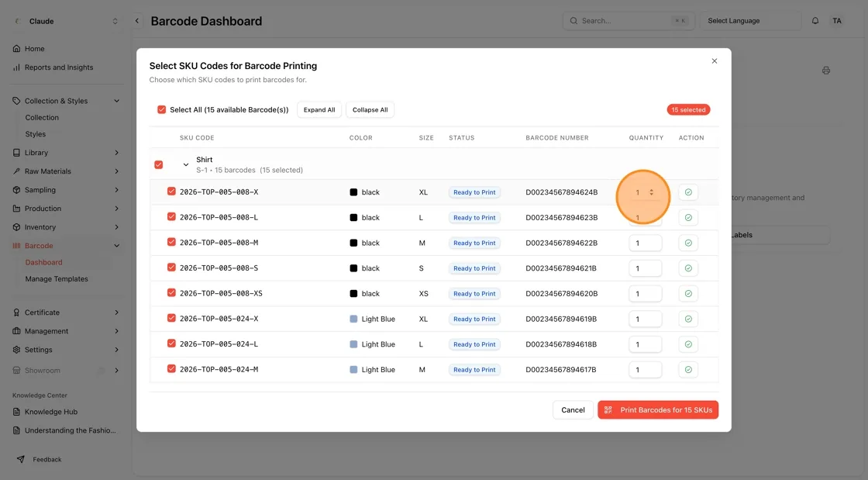Click Print Barcodes for 15 SKUs

coord(658,410)
